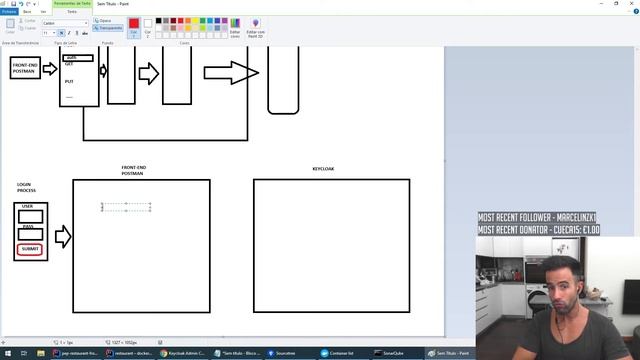
Task: Click the Copiar button
Action: point(28,28)
